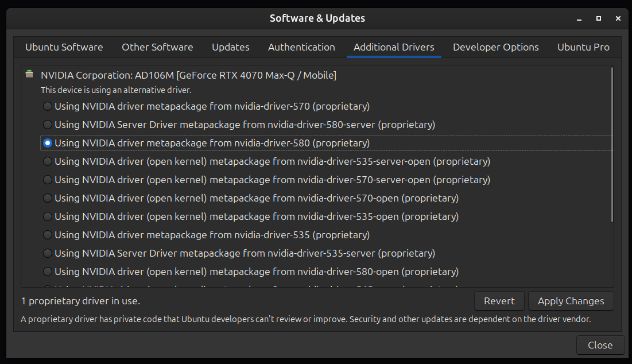632x364 pixels.
Task: Close window using title bar X icon
Action: point(618,18)
